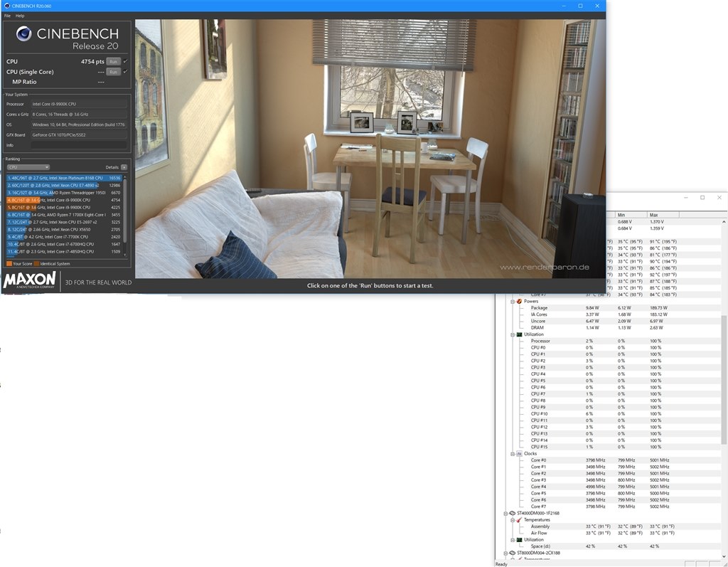Select ranking entry Intel Core i7-4850HQ
728x567 pixels.
coord(63,251)
